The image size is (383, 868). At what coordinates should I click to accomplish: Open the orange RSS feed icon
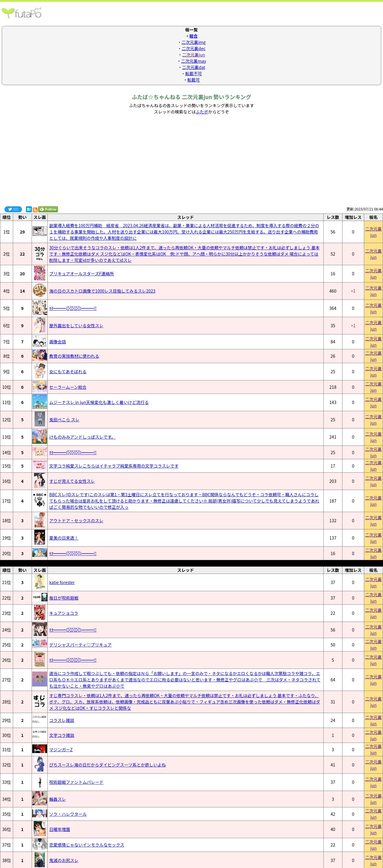[x=35, y=210]
